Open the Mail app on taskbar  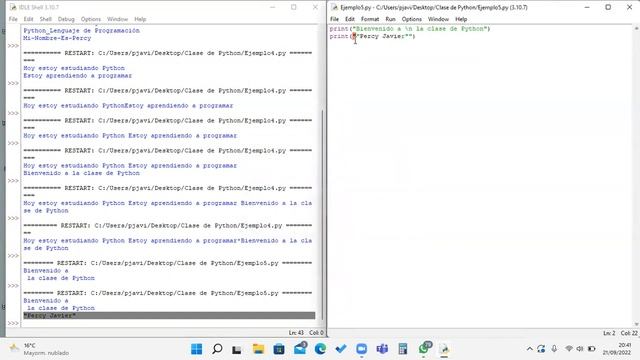click(300, 348)
